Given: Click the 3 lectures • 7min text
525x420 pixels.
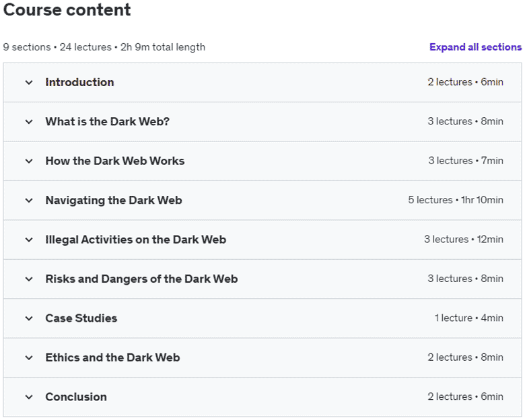Looking at the screenshot, I should (466, 160).
